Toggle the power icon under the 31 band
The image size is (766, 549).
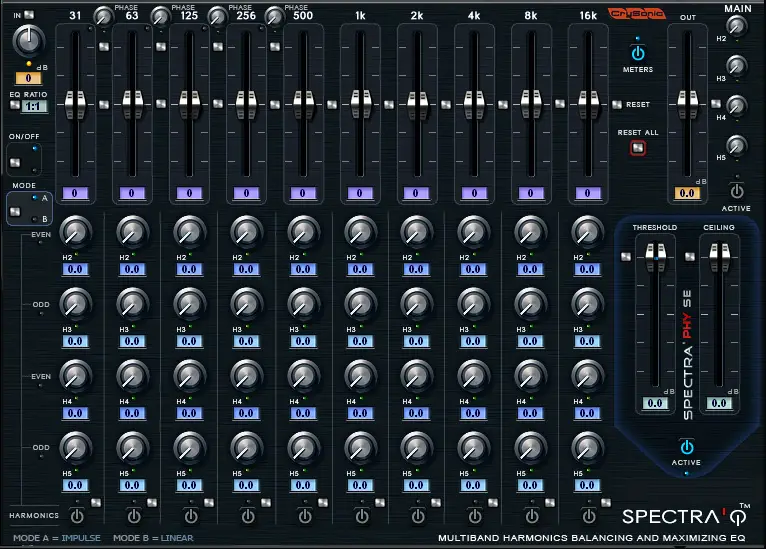[77, 516]
